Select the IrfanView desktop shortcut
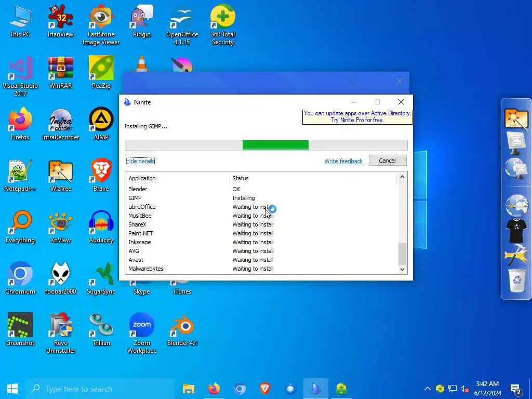The height and width of the screenshot is (399, 532). pyautogui.click(x=60, y=21)
